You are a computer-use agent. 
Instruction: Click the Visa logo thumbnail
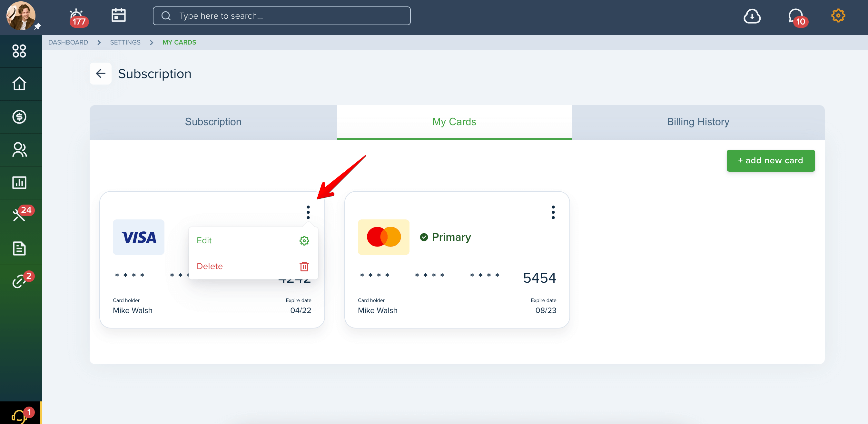[139, 237]
